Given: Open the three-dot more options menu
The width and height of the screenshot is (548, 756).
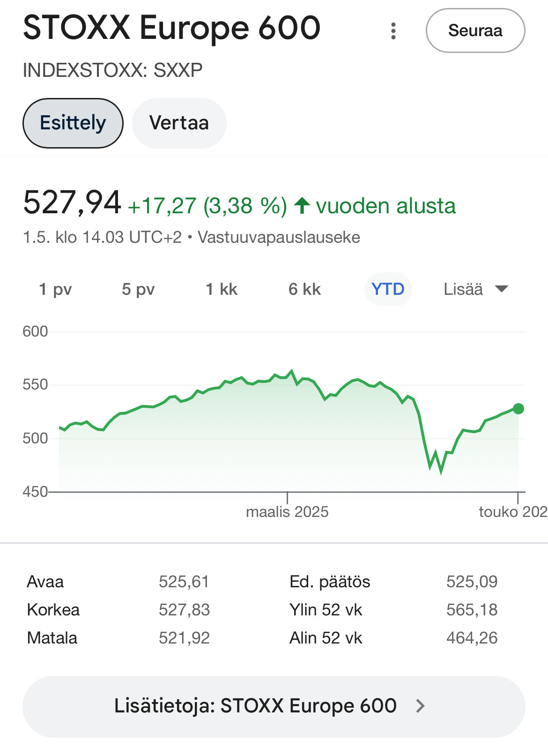Looking at the screenshot, I should click(393, 31).
